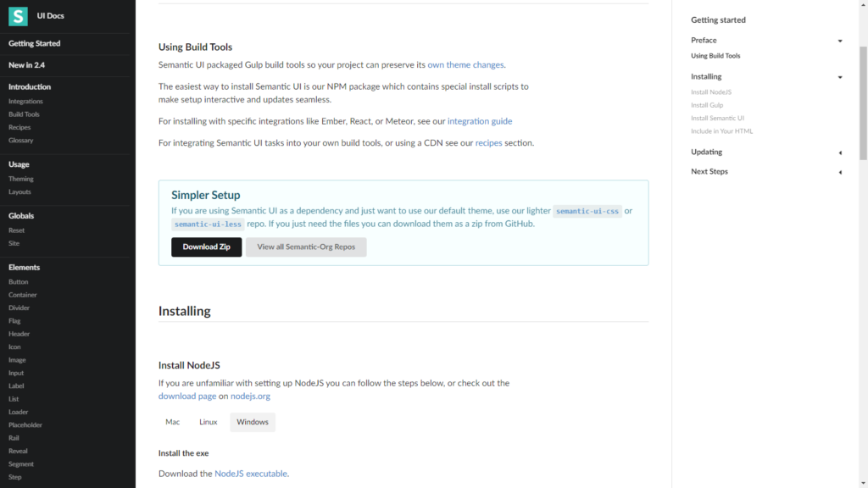Select the Windows tab
This screenshot has height=488, width=868.
[253, 422]
